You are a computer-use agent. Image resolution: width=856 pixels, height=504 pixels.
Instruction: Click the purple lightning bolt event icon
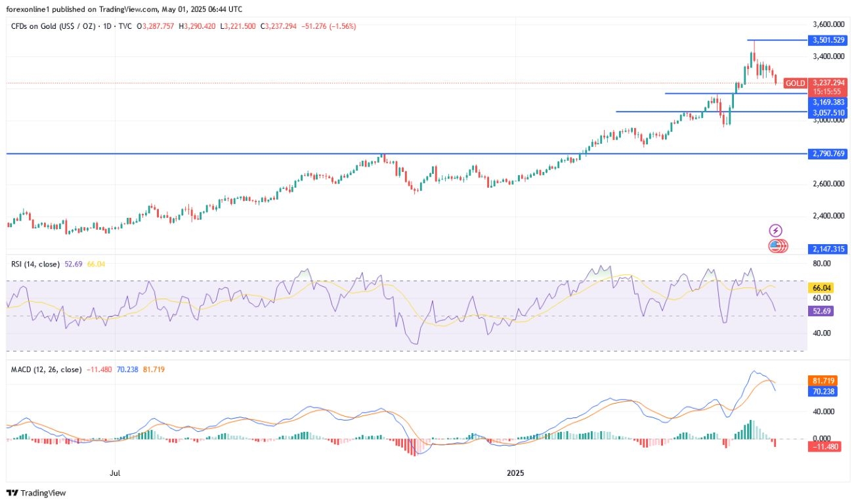pyautogui.click(x=777, y=230)
